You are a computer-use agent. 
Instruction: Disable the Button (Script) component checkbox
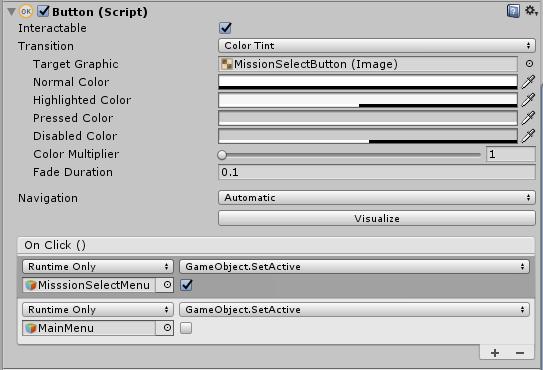pyautogui.click(x=43, y=11)
